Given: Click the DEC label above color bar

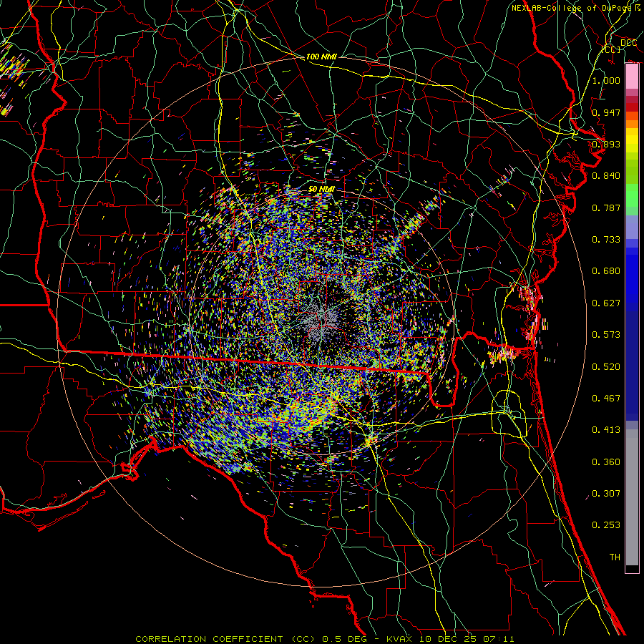Looking at the screenshot, I should (x=628, y=43).
